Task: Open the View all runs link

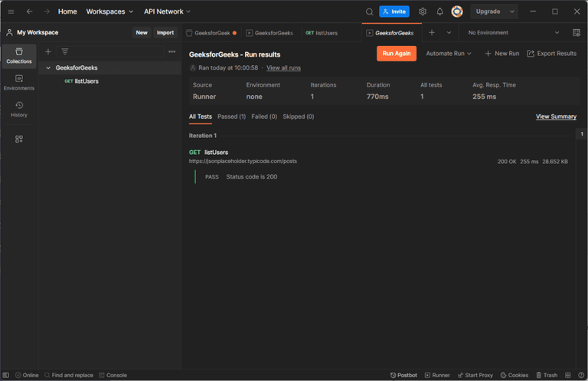Action: coord(283,67)
